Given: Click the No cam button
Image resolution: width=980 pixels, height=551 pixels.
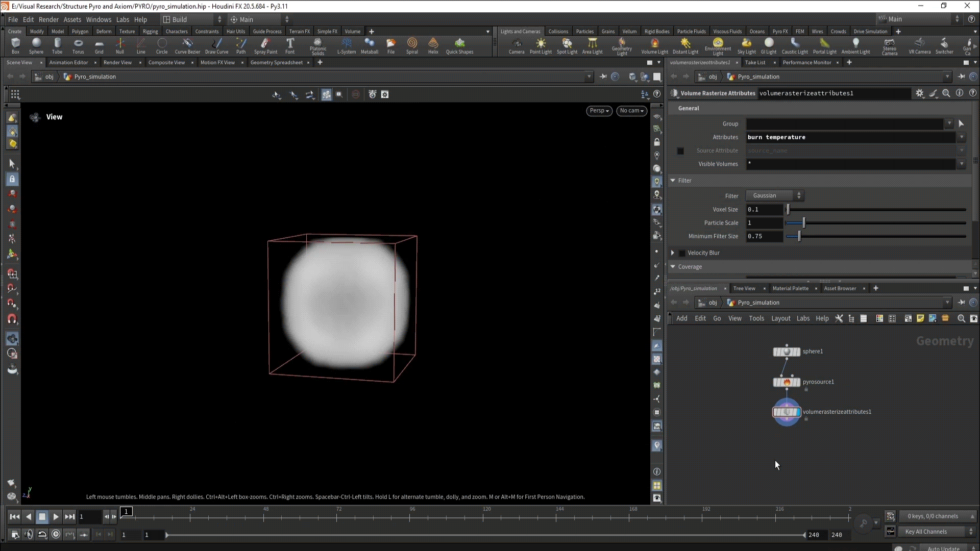Looking at the screenshot, I should tap(631, 111).
